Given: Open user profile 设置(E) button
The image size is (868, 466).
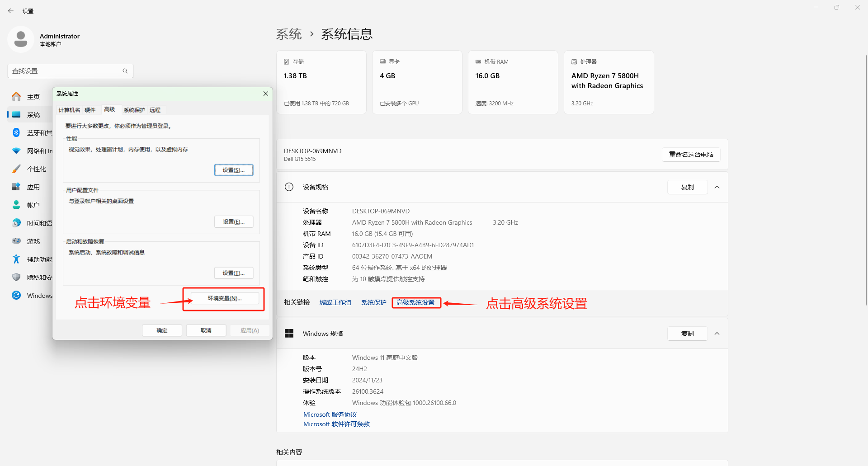Looking at the screenshot, I should (234, 221).
